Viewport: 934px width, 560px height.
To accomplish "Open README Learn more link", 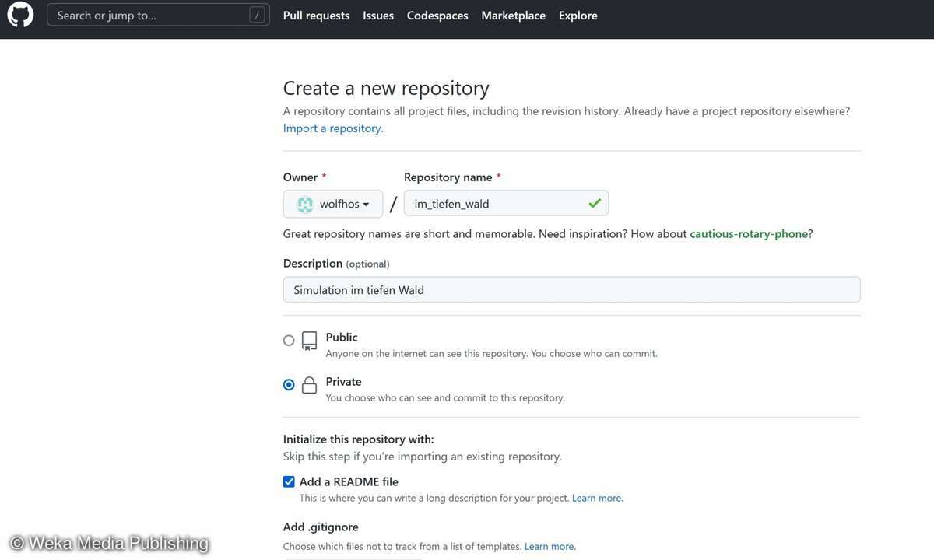I will pyautogui.click(x=597, y=498).
